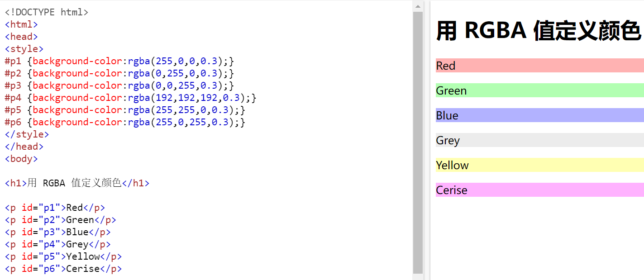Click the rgba(255,0,0,0.3) value in the code
Screen dimensions: 644x280
point(177,61)
